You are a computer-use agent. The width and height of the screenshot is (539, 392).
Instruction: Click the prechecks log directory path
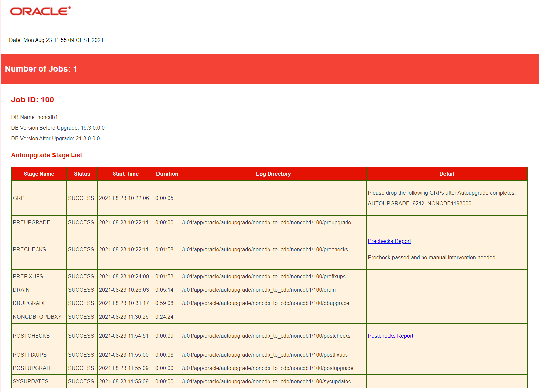[x=265, y=249]
